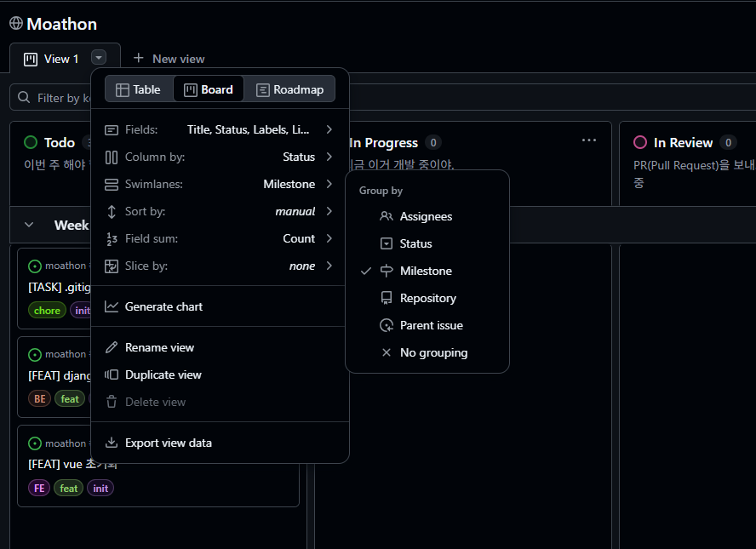The height and width of the screenshot is (549, 756).
Task: Switch to Table layout
Action: (x=139, y=89)
